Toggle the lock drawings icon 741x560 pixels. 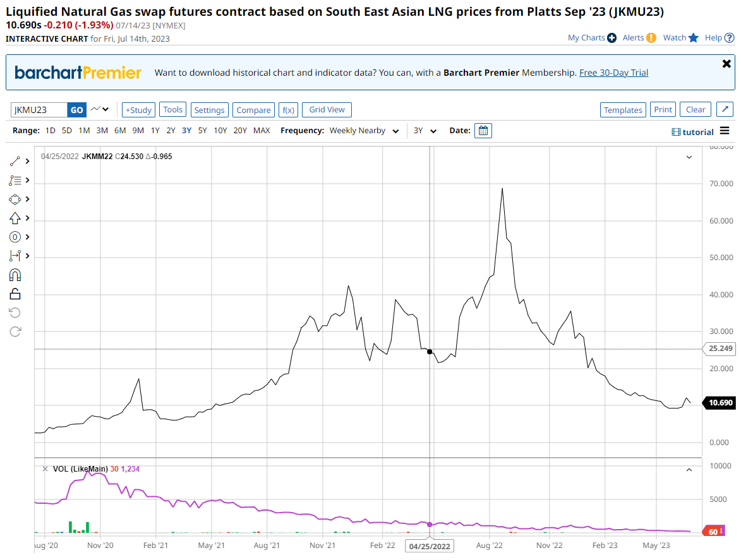[x=15, y=294]
